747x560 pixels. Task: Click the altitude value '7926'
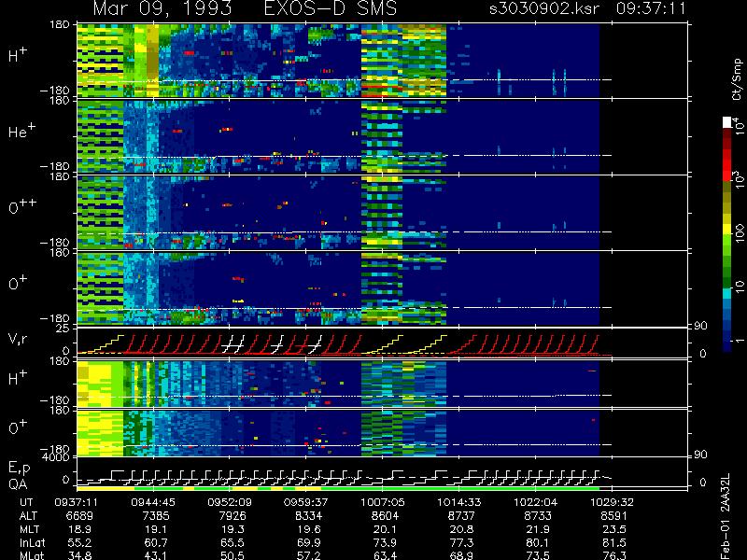point(233,516)
